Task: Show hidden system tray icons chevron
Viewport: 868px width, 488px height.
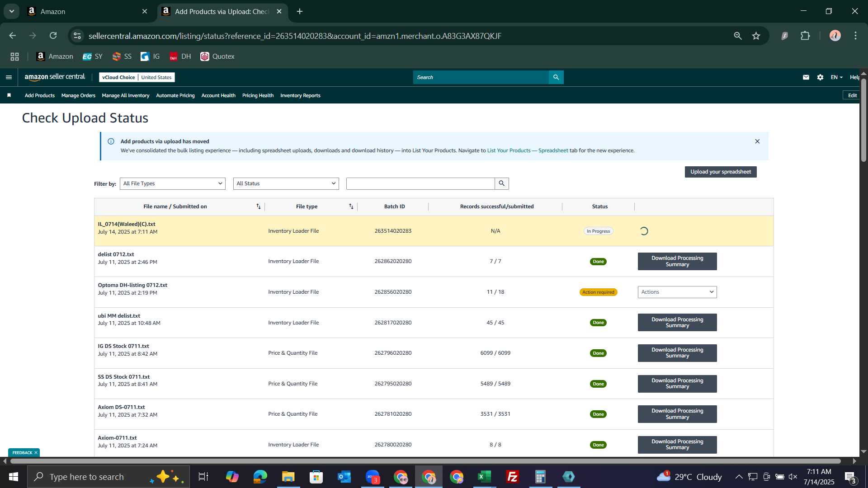Action: tap(739, 477)
